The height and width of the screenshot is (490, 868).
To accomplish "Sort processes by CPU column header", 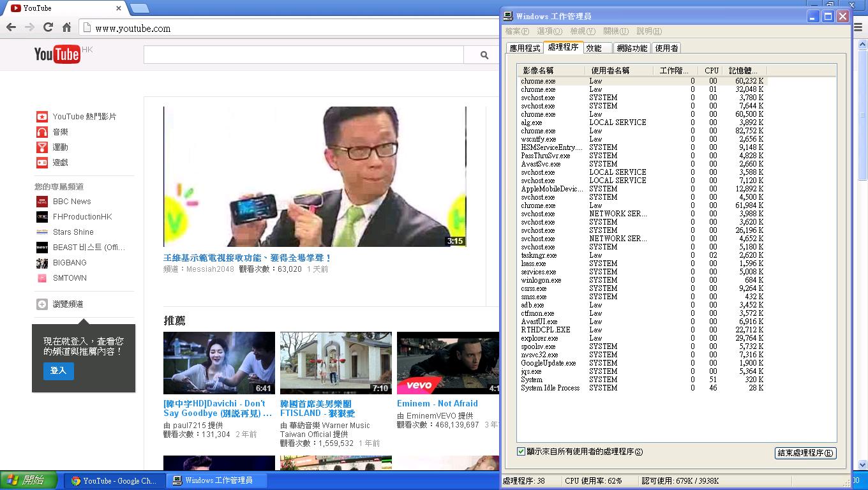I will pos(711,71).
